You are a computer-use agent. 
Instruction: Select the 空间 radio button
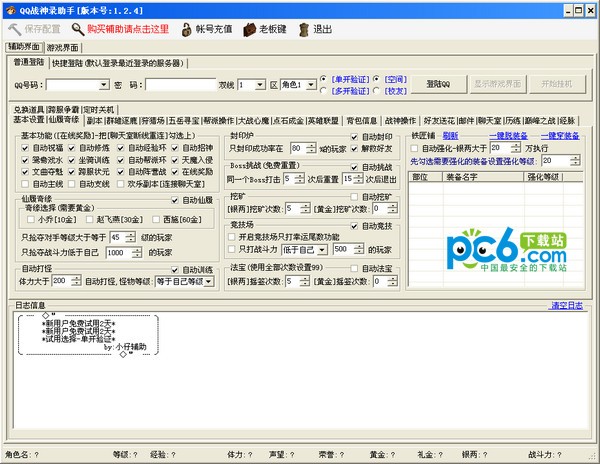(377, 79)
